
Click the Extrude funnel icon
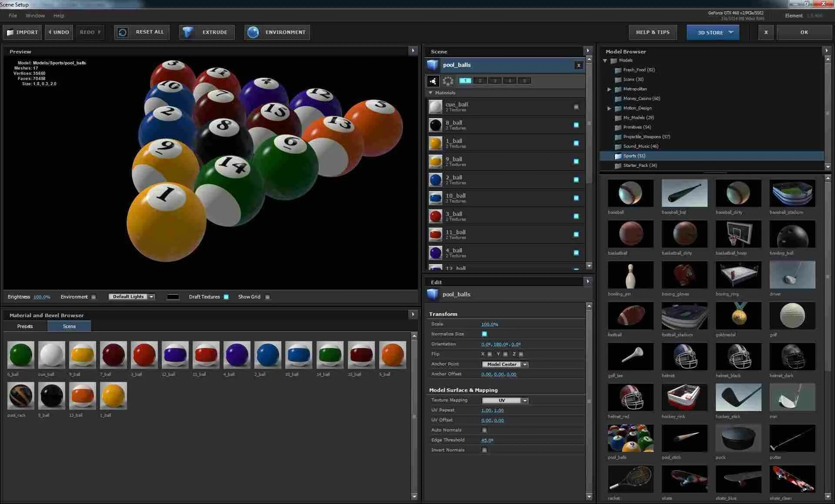click(x=188, y=32)
